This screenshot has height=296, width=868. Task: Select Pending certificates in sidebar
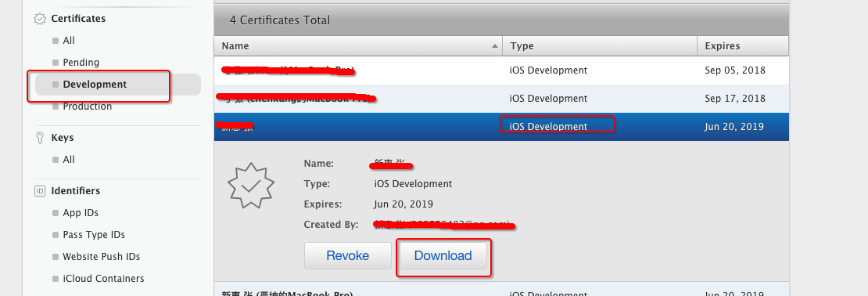point(81,62)
